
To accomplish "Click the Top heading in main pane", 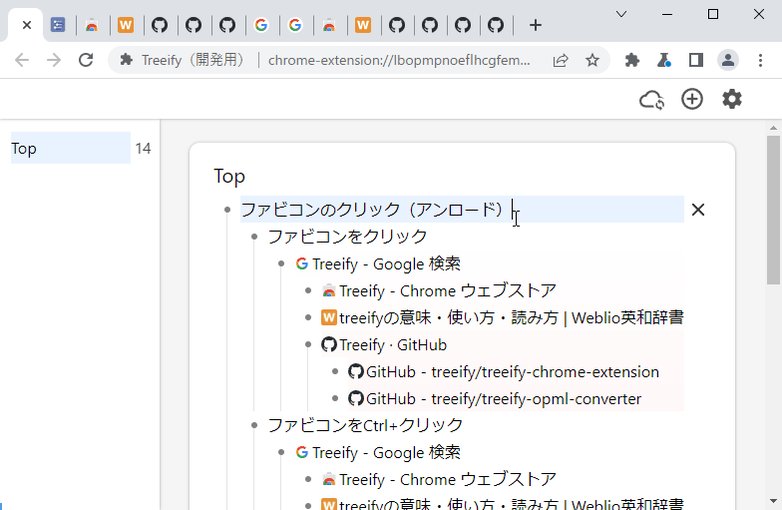I will click(x=229, y=176).
